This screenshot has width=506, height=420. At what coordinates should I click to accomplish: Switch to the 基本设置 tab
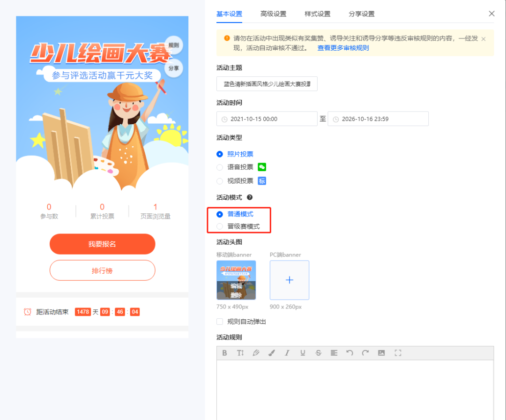tap(230, 14)
